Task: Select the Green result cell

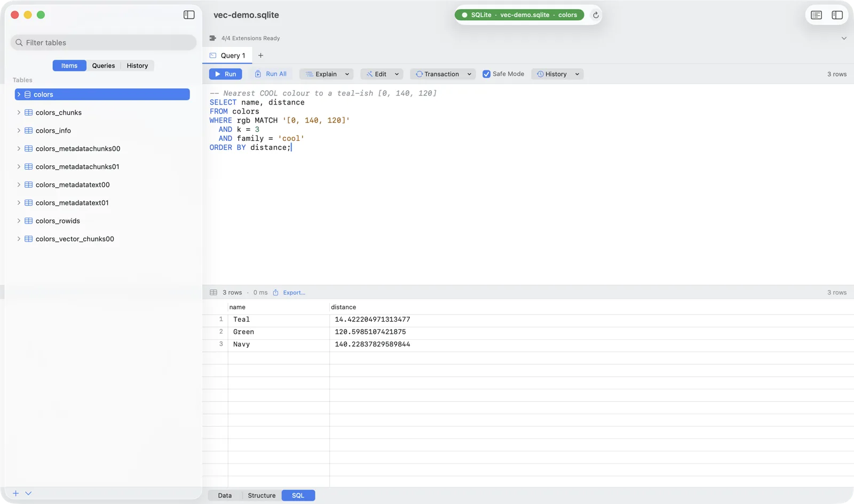Action: click(x=279, y=332)
